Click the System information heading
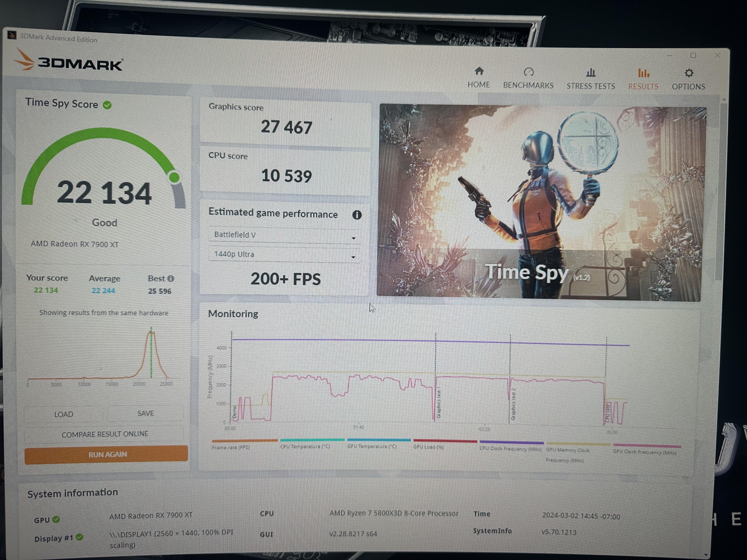This screenshot has height=560, width=747. pyautogui.click(x=73, y=493)
